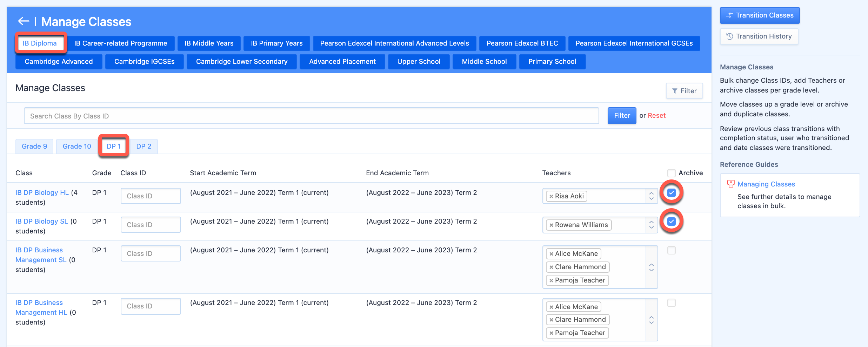Open teachers selector for Business Management SL
Viewport: 868px width, 347px height.
point(652,267)
